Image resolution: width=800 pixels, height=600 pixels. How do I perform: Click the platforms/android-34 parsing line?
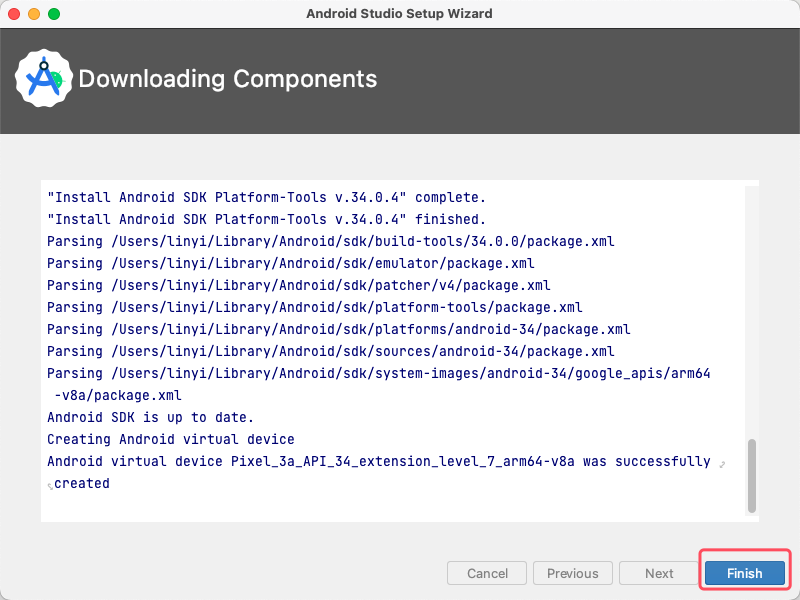click(x=339, y=329)
